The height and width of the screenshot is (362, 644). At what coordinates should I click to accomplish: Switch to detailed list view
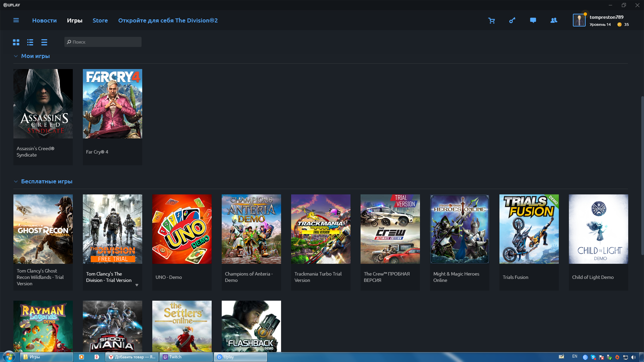click(30, 42)
